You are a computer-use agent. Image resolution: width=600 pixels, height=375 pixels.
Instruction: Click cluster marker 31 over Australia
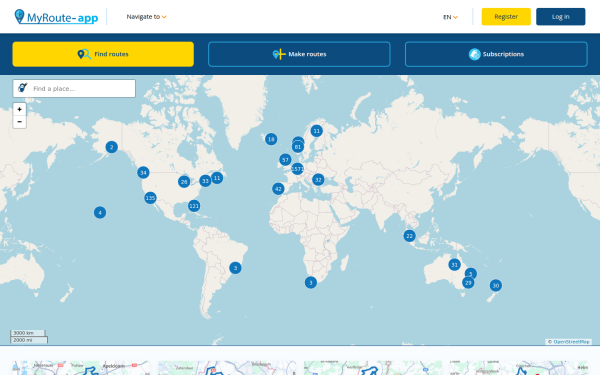click(x=454, y=264)
